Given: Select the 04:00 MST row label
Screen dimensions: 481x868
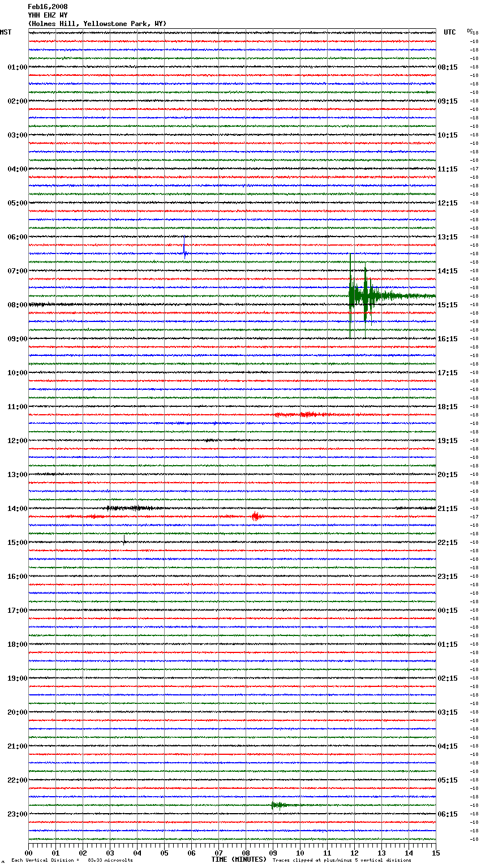Looking at the screenshot, I should click(x=18, y=169).
